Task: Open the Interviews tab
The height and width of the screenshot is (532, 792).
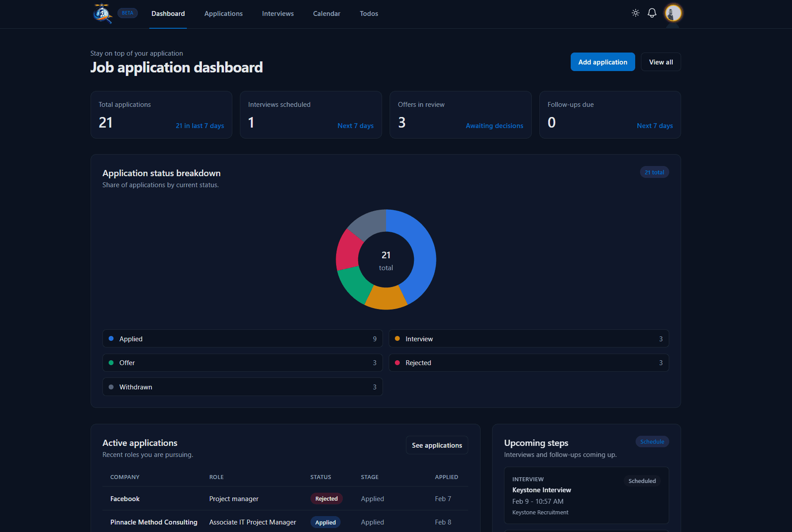Action: pyautogui.click(x=277, y=13)
